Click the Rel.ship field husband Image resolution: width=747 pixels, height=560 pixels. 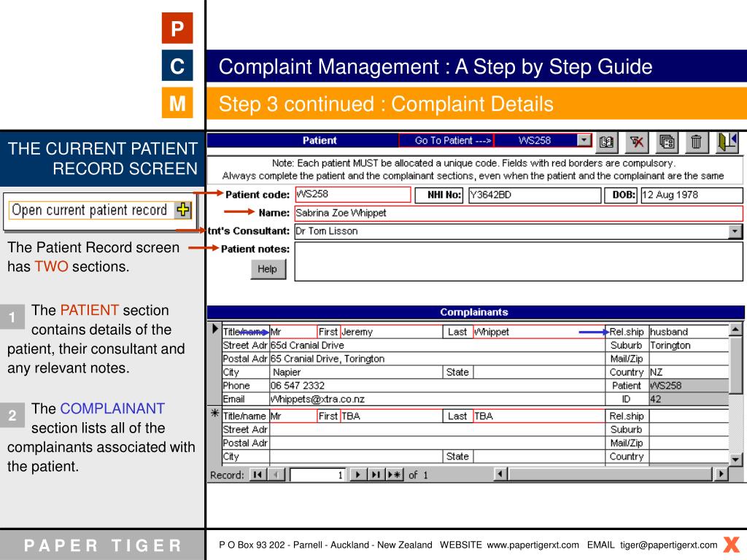689,332
